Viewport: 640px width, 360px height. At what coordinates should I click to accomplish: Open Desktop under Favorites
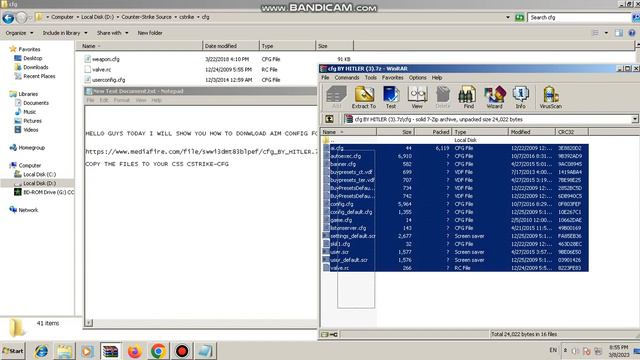pos(32,58)
